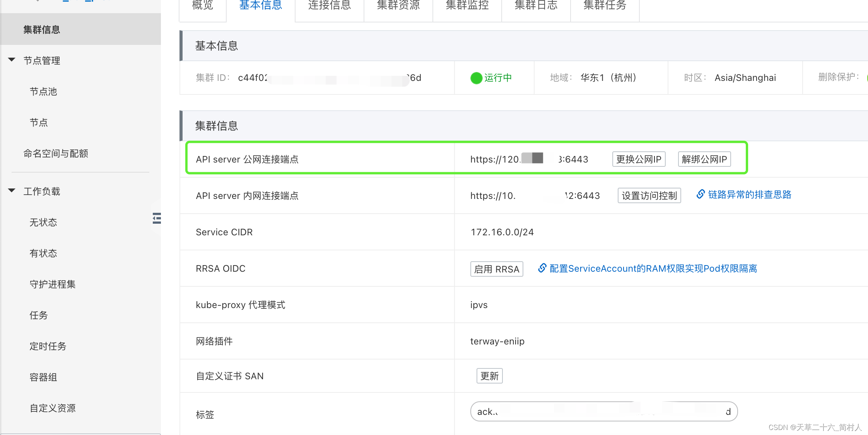Click the 标签 row label

[205, 414]
